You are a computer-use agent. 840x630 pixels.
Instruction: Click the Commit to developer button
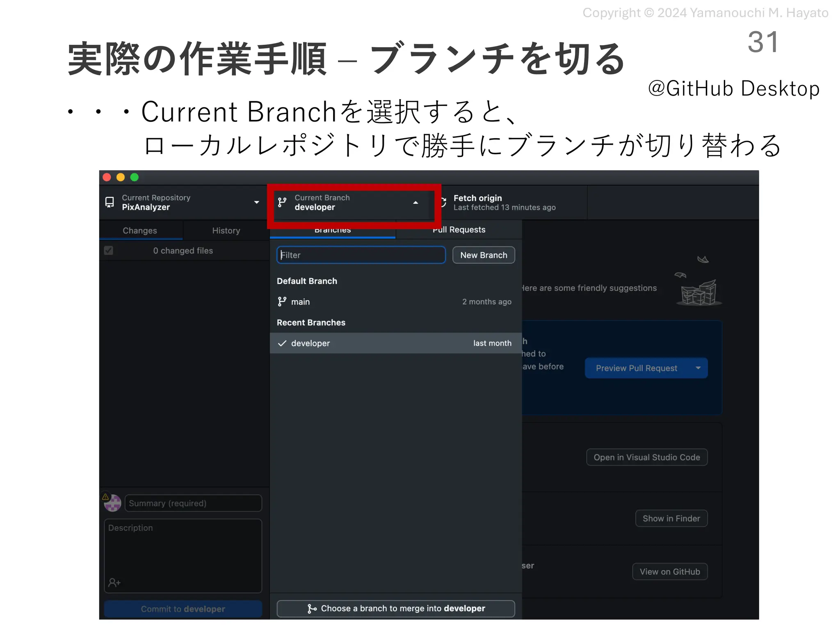coord(183,609)
